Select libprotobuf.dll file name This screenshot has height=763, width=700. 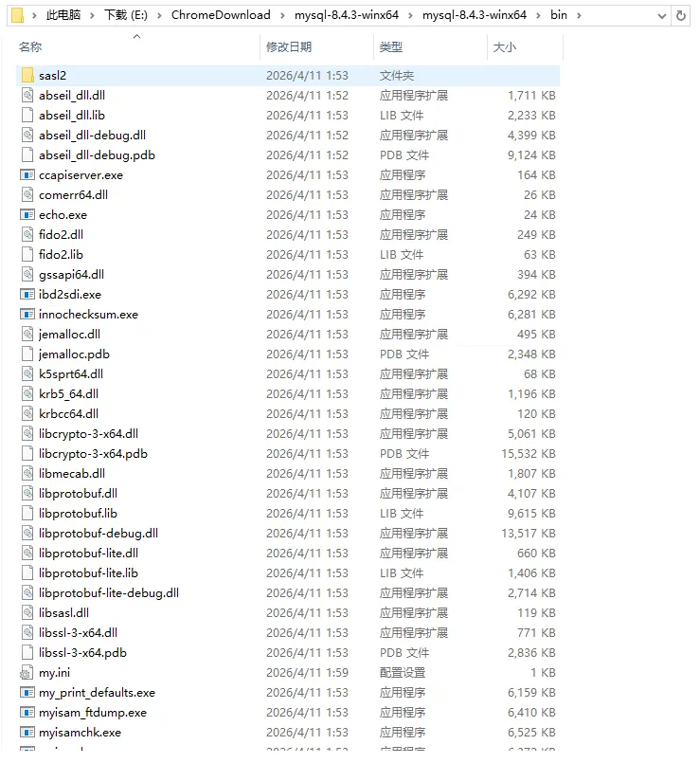click(x=78, y=494)
